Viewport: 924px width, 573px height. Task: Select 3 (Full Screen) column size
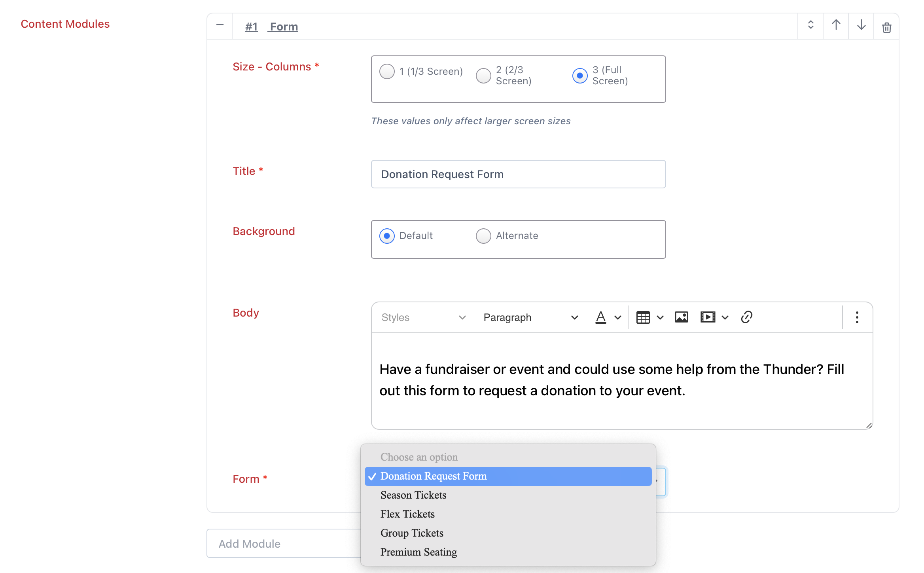[x=580, y=76]
